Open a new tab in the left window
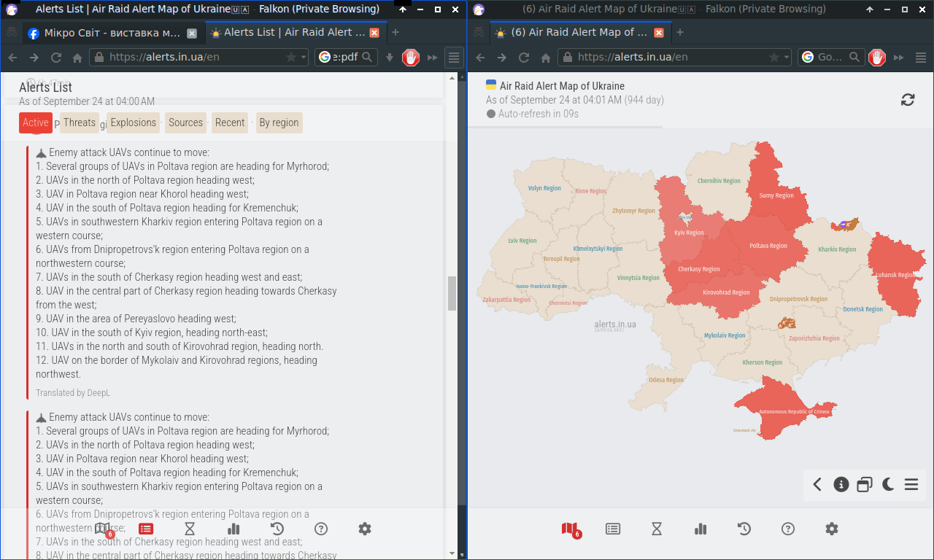The image size is (934, 560). (395, 32)
